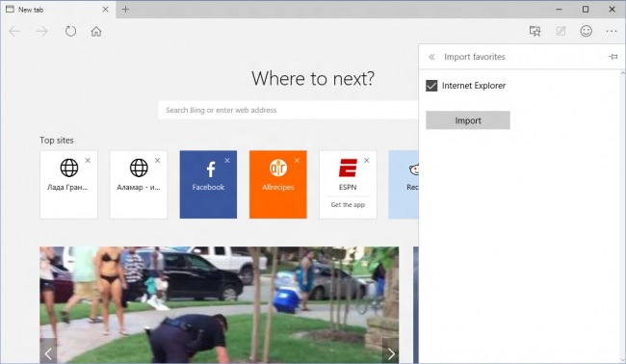626x364 pixels.
Task: Uncheck the Internet Explorer checkbox
Action: 431,86
